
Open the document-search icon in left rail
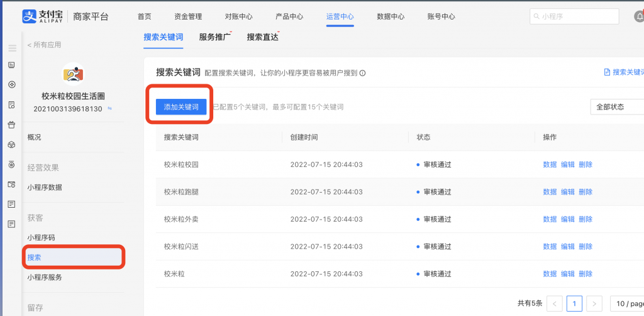tap(11, 104)
